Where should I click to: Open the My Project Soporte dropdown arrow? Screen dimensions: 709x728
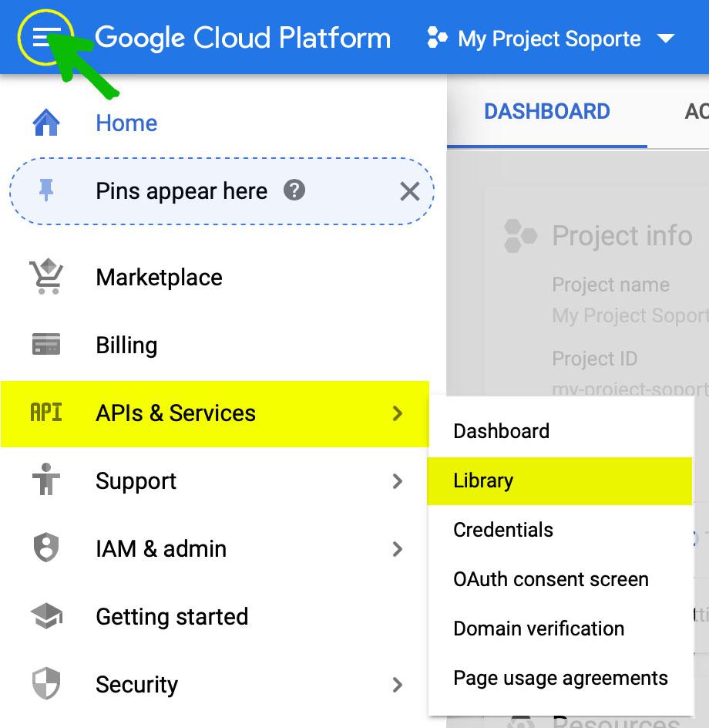pyautogui.click(x=666, y=39)
